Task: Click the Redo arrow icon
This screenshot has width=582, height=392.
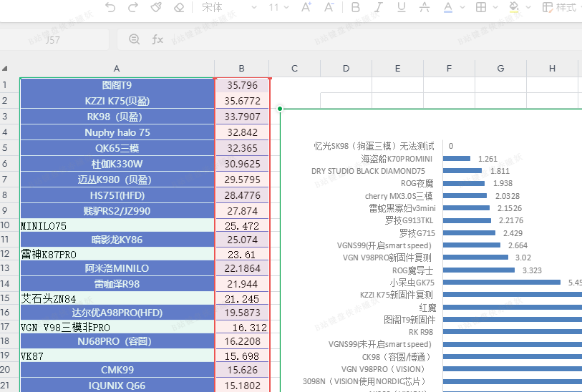Action: coord(133,7)
